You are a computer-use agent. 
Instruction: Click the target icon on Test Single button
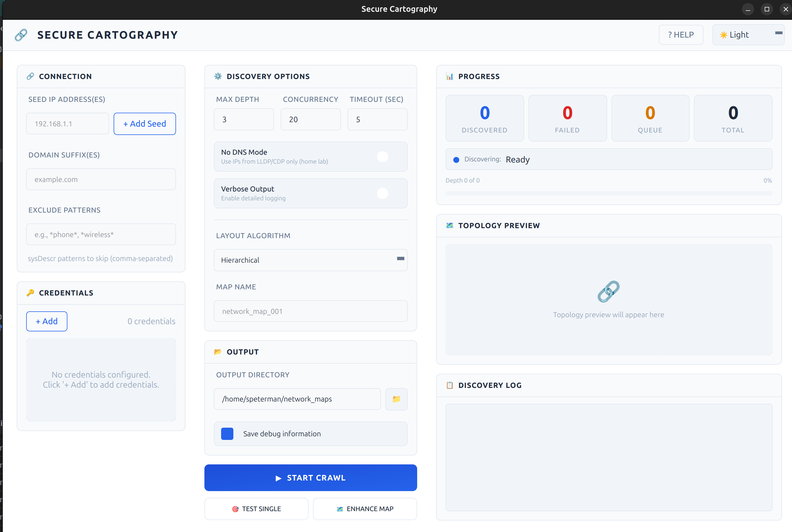235,509
